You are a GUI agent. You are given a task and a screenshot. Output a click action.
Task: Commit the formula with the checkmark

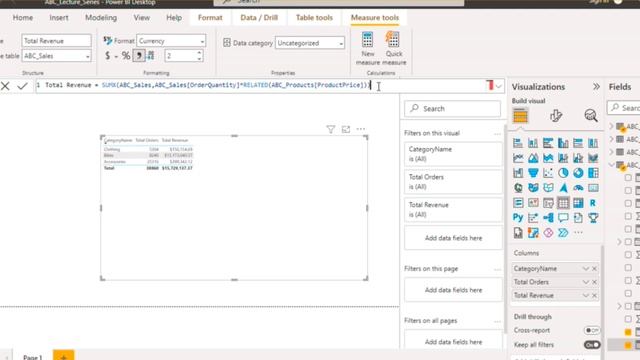[22, 86]
